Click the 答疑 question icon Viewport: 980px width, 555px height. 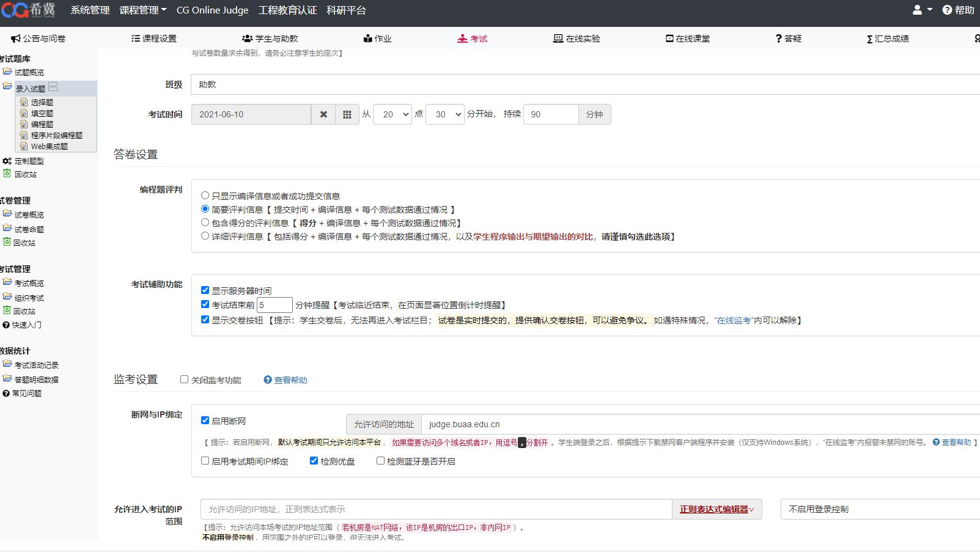pyautogui.click(x=779, y=39)
